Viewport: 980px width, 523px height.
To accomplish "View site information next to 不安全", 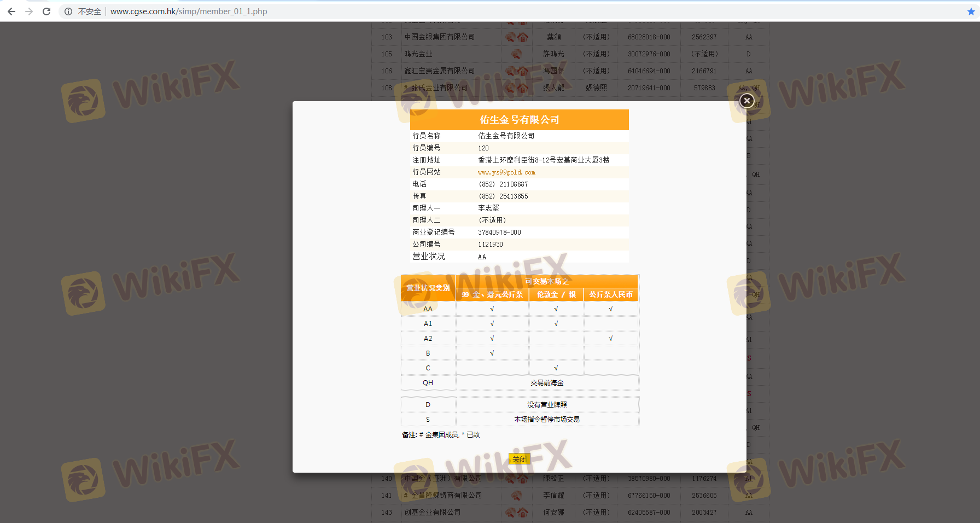I will [x=68, y=11].
